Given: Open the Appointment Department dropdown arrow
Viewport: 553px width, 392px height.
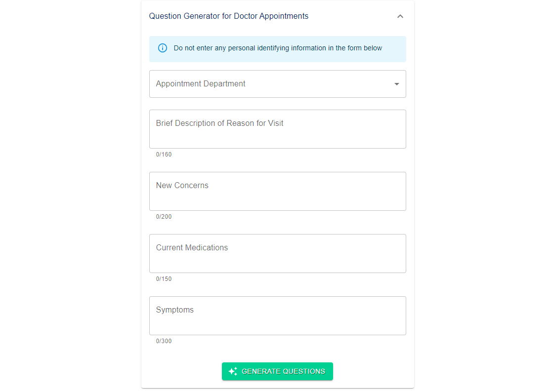Looking at the screenshot, I should [x=396, y=84].
